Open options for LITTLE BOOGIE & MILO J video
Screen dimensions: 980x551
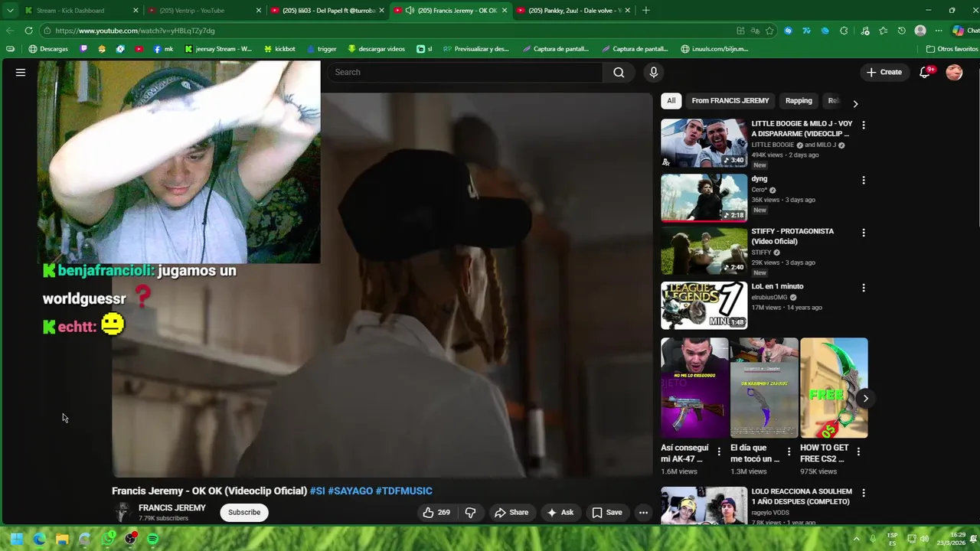tap(864, 125)
